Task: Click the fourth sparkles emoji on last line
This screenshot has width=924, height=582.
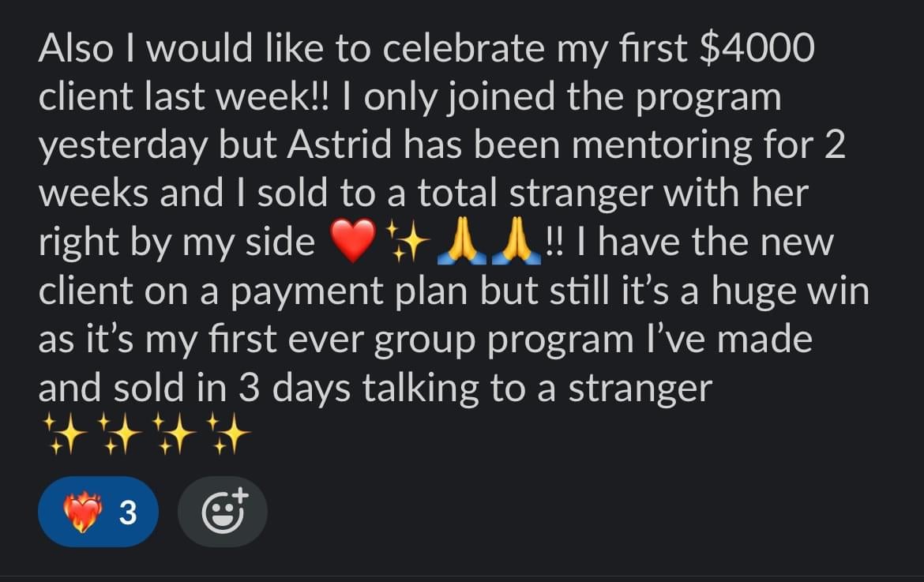Action: [x=228, y=434]
